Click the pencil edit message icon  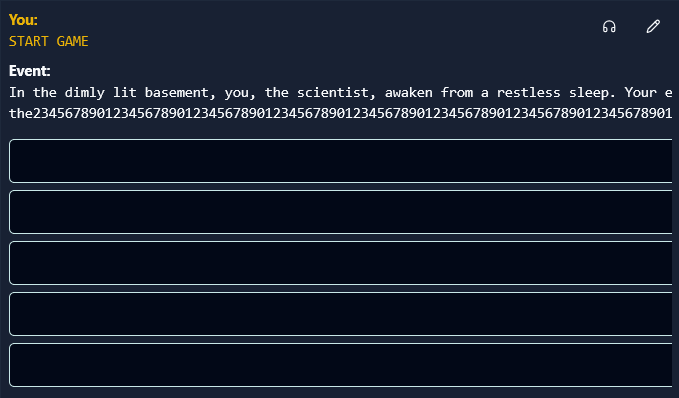[653, 26]
